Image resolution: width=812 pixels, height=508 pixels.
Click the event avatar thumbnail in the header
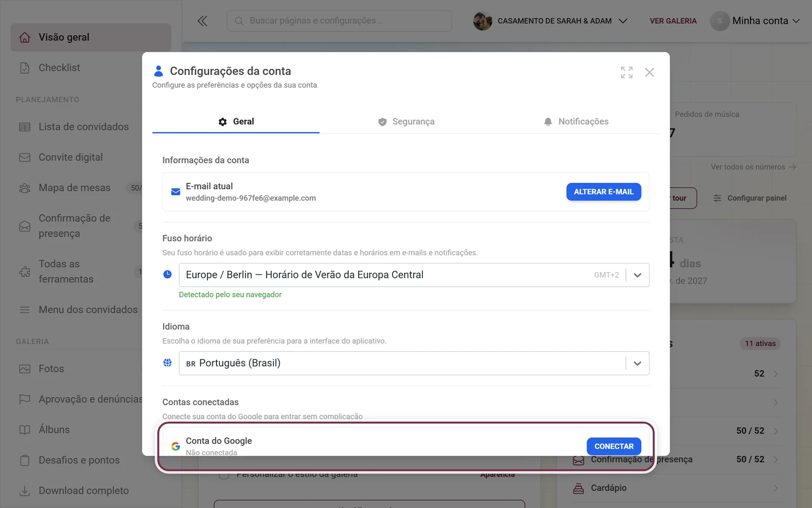(x=483, y=21)
